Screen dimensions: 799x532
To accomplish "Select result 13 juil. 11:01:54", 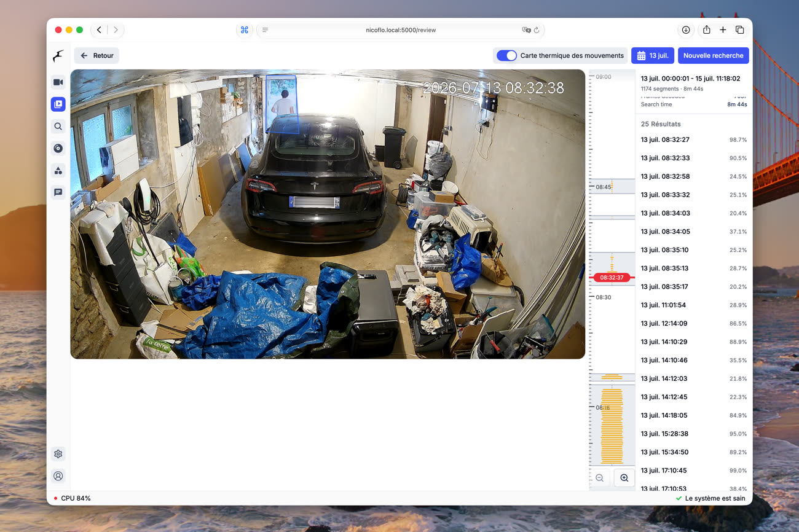I will tap(693, 305).
